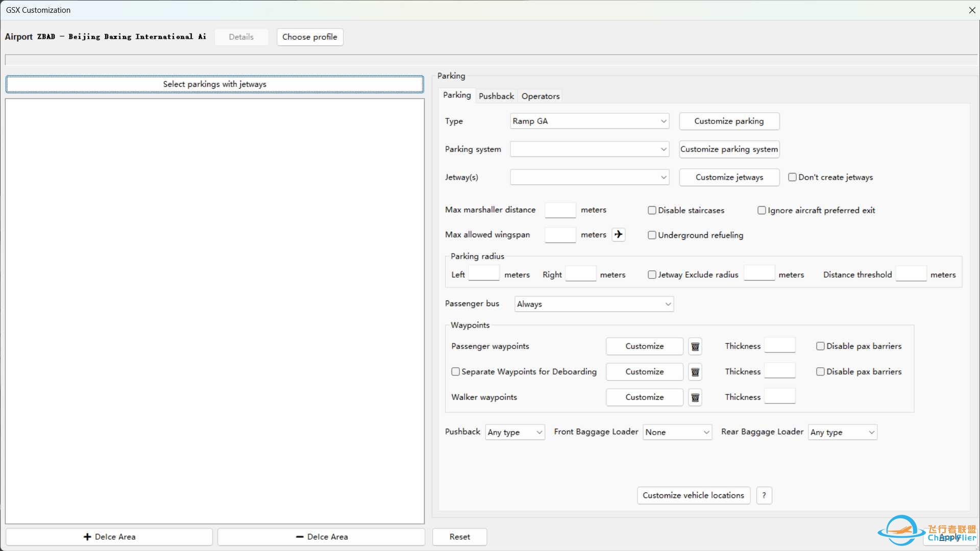Switch to the Pushback tab

pyautogui.click(x=496, y=96)
